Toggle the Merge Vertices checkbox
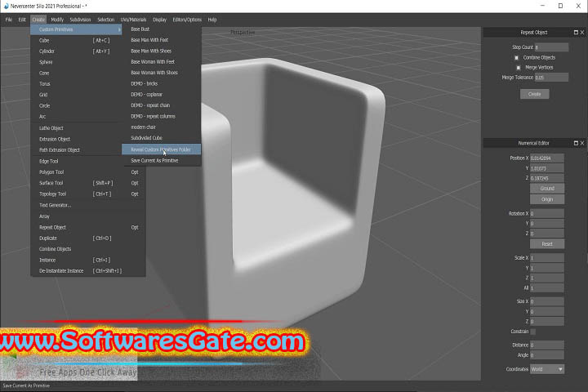This screenshot has width=588, height=392. pos(519,68)
